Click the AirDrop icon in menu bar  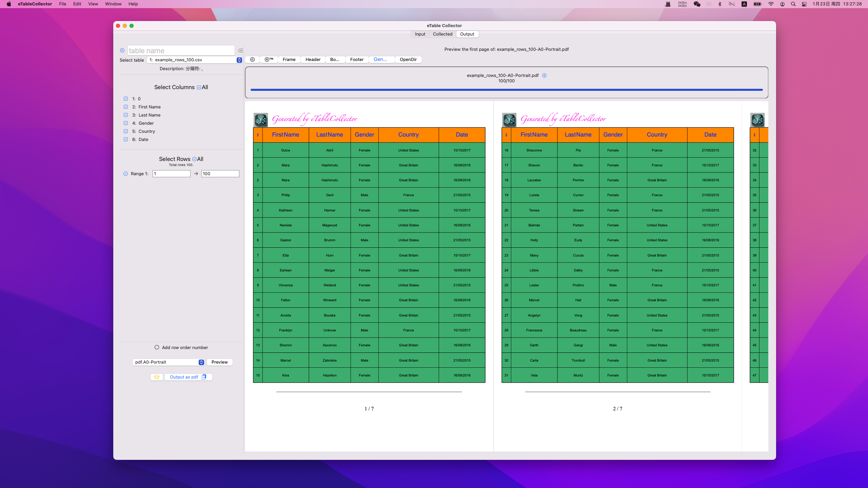coord(709,4)
